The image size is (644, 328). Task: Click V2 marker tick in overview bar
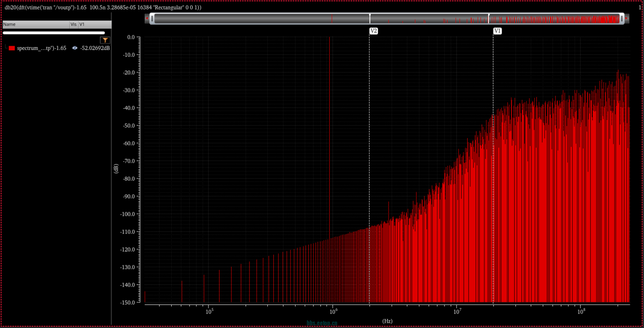coord(370,18)
